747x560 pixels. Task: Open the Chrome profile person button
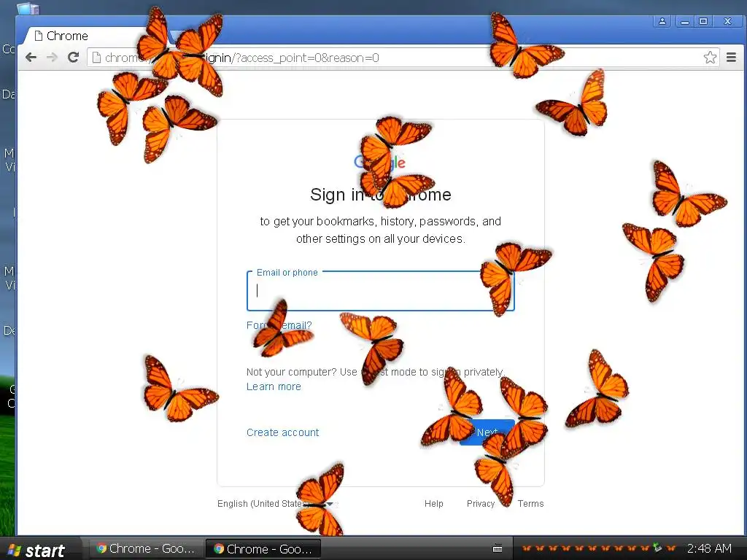tap(662, 21)
